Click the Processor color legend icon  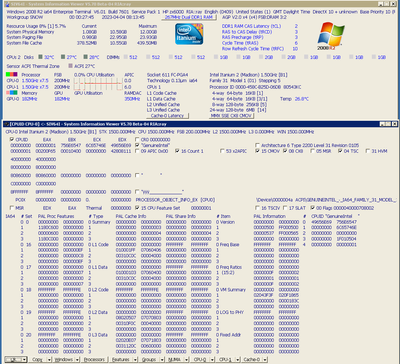[12, 74]
